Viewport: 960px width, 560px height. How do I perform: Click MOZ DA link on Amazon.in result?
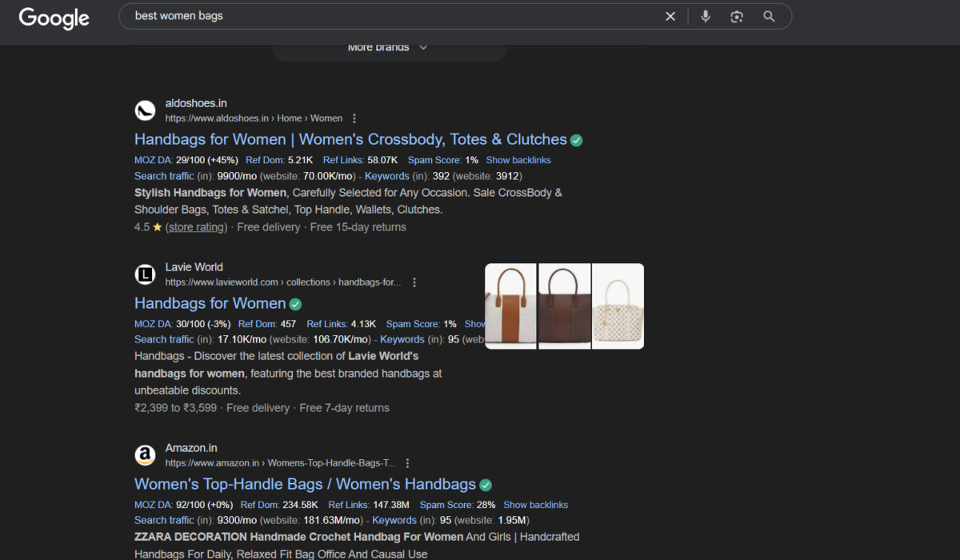pyautogui.click(x=154, y=505)
